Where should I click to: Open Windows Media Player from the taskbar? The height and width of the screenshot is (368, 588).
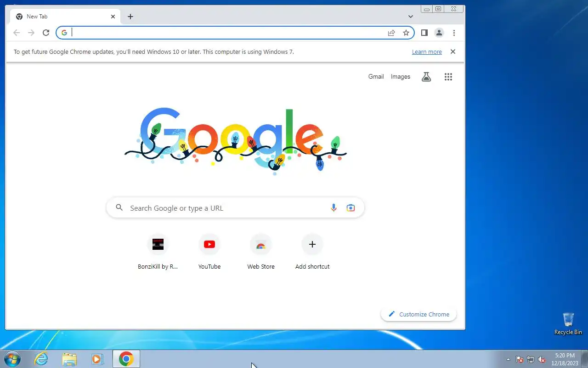tap(97, 359)
